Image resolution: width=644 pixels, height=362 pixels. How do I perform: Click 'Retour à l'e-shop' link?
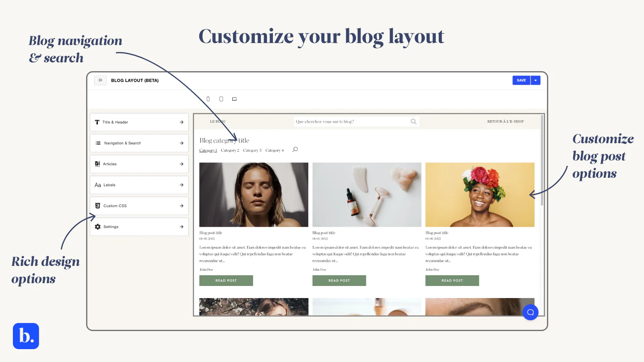[x=505, y=121]
